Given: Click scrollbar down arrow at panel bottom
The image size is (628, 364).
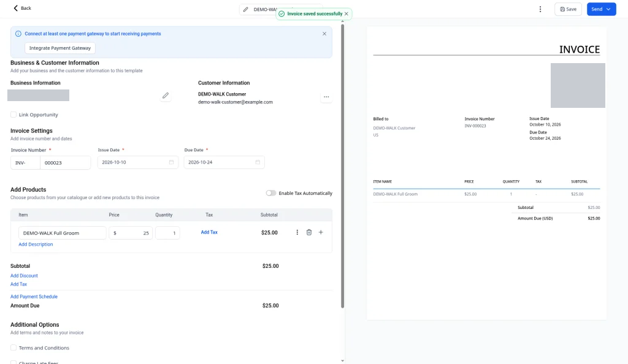Looking at the screenshot, I should click(x=342, y=361).
